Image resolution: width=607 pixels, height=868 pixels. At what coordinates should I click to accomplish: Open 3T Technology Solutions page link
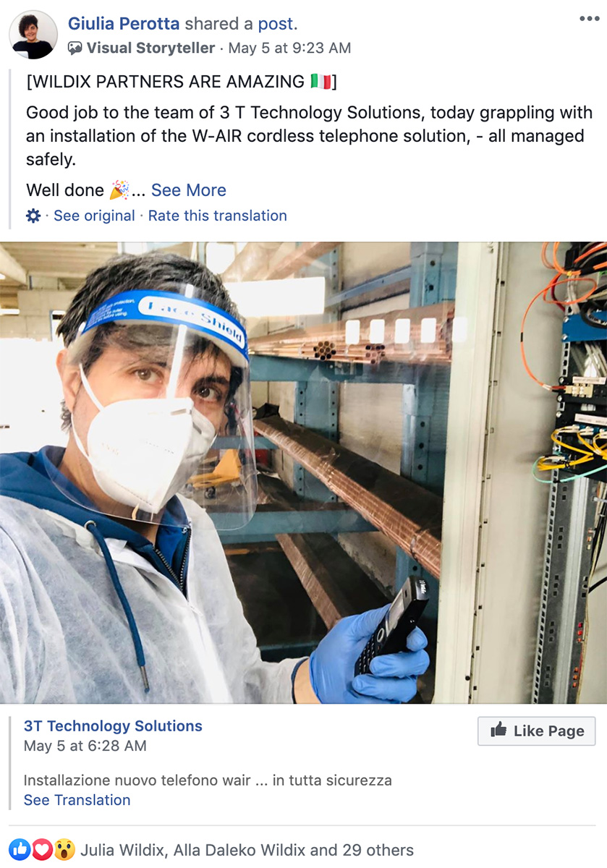[113, 726]
